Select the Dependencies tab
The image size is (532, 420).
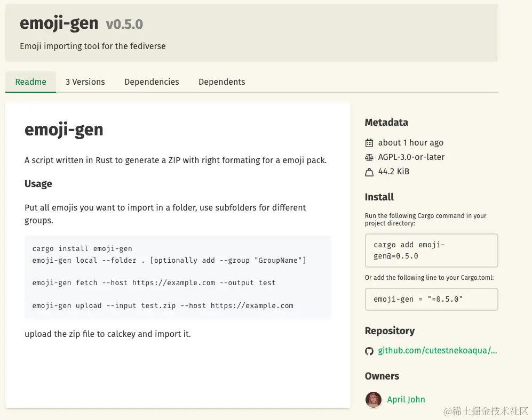point(152,82)
